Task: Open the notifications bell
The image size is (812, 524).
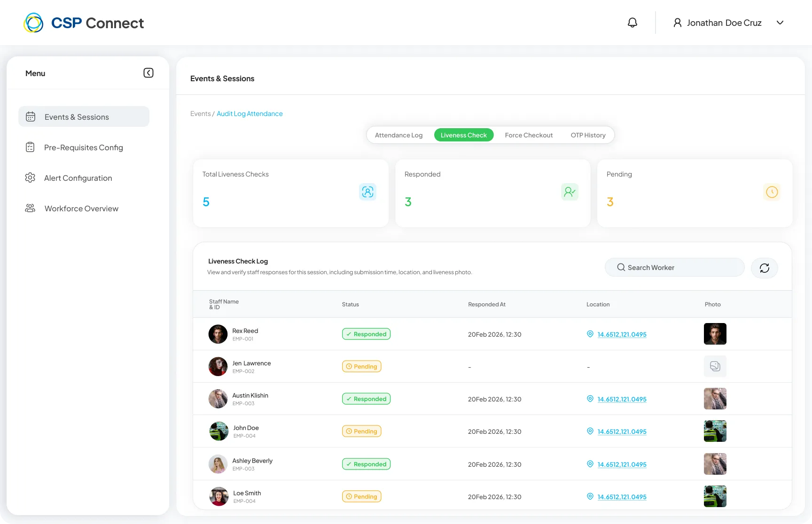Action: [x=632, y=23]
